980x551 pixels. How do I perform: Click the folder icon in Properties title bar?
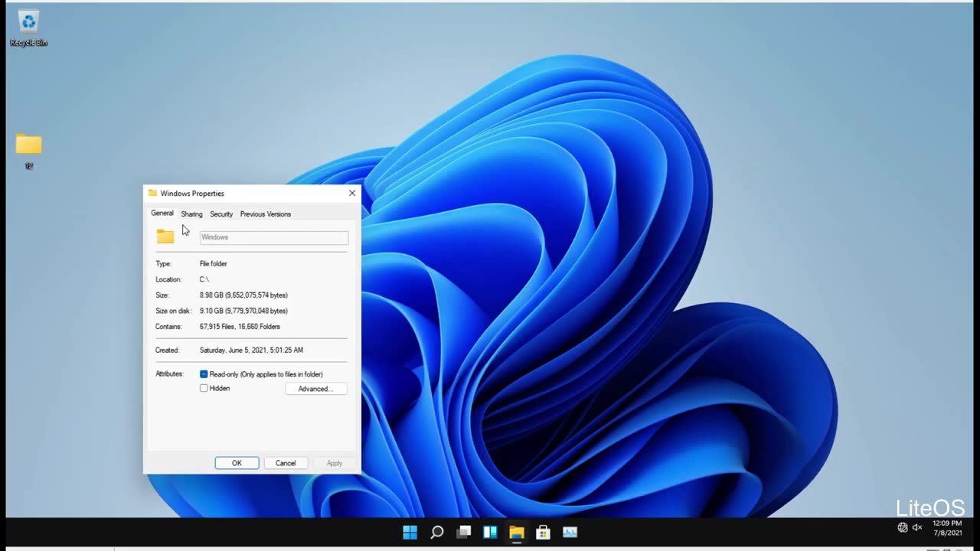point(152,193)
